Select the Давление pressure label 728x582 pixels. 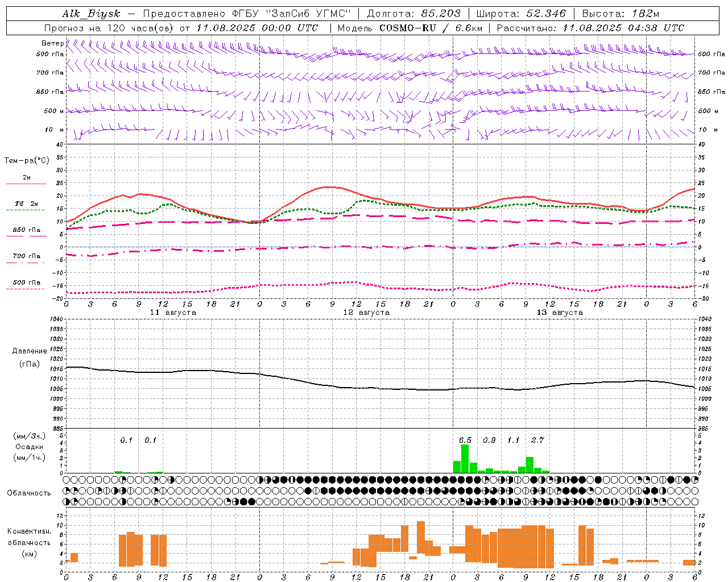click(x=30, y=351)
